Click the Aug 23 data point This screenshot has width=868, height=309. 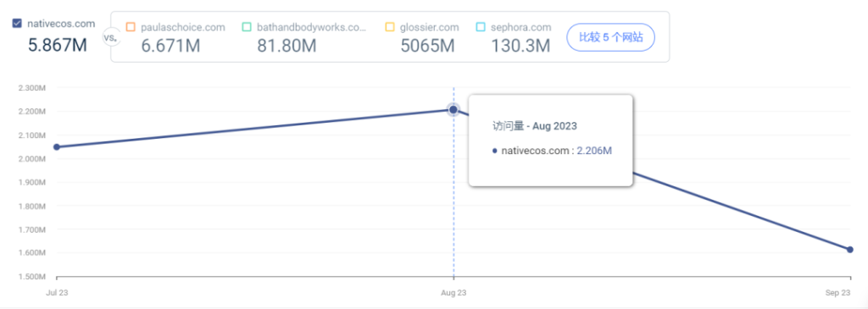point(453,109)
